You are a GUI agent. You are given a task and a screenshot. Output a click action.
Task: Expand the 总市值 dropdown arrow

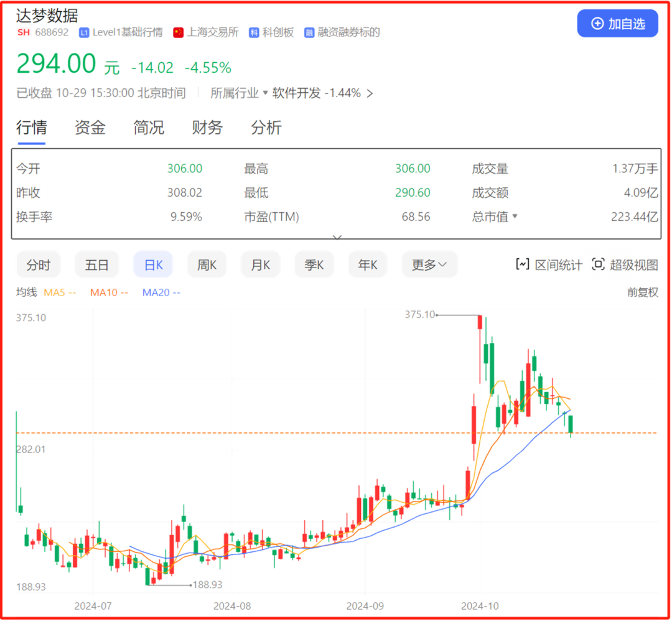[x=515, y=217]
